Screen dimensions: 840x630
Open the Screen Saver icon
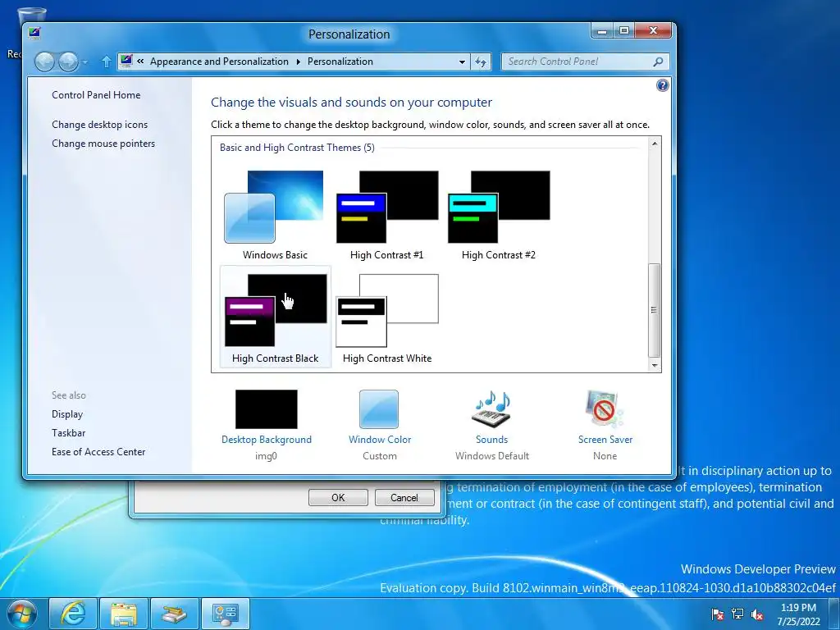[x=605, y=409]
